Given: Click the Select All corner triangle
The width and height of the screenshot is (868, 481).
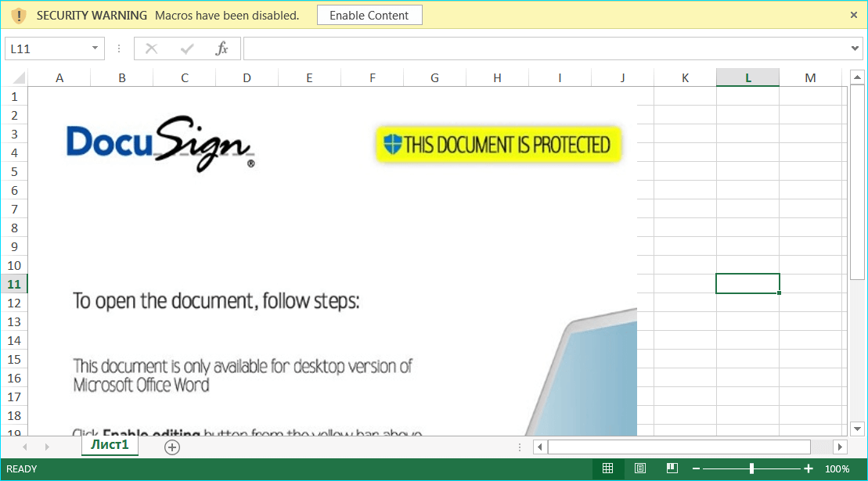Looking at the screenshot, I should tap(17, 78).
